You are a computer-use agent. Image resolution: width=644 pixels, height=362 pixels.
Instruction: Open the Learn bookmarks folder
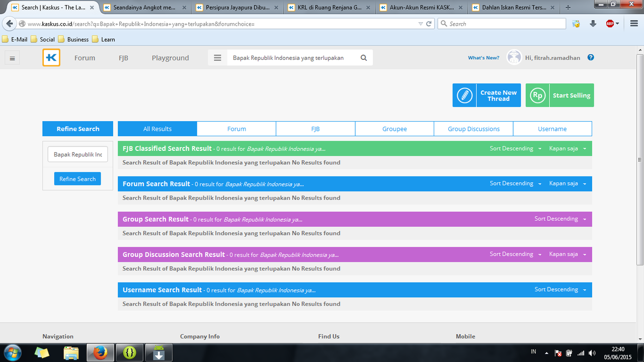104,39
